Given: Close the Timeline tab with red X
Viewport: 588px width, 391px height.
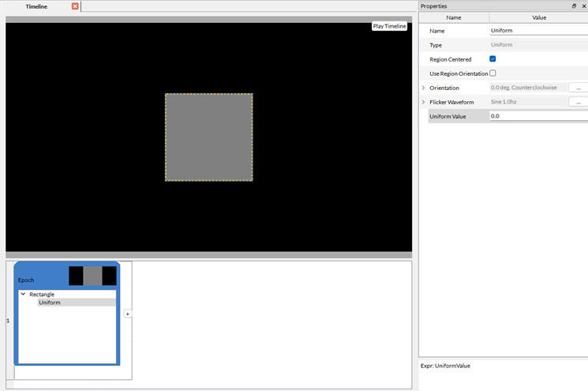Looking at the screenshot, I should (x=75, y=6).
